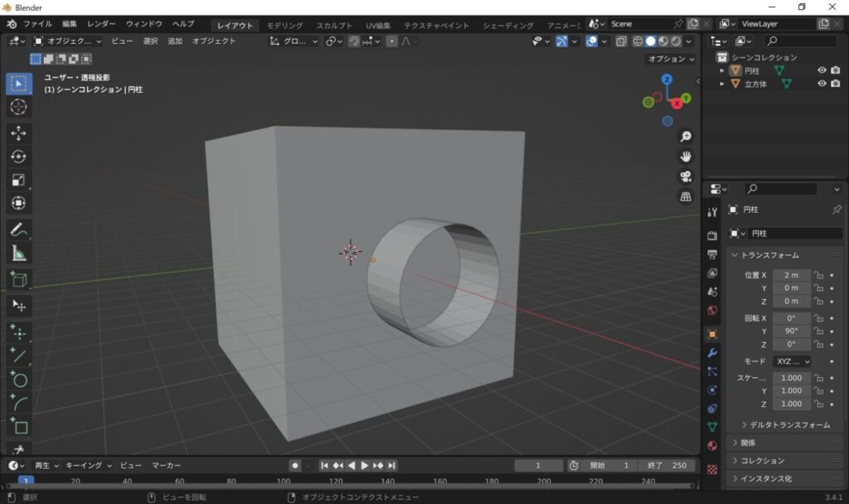Screen dimensions: 849x504
Task: Hide the 円柱 object in outliner
Action: pyautogui.click(x=822, y=70)
